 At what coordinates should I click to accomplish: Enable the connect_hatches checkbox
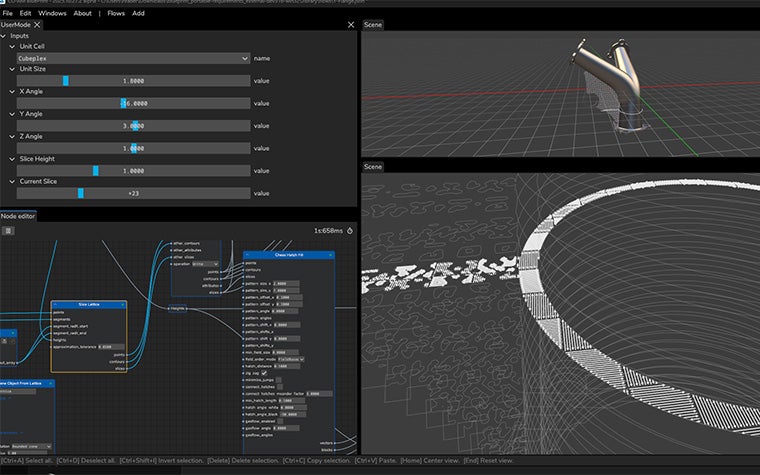tap(281, 387)
